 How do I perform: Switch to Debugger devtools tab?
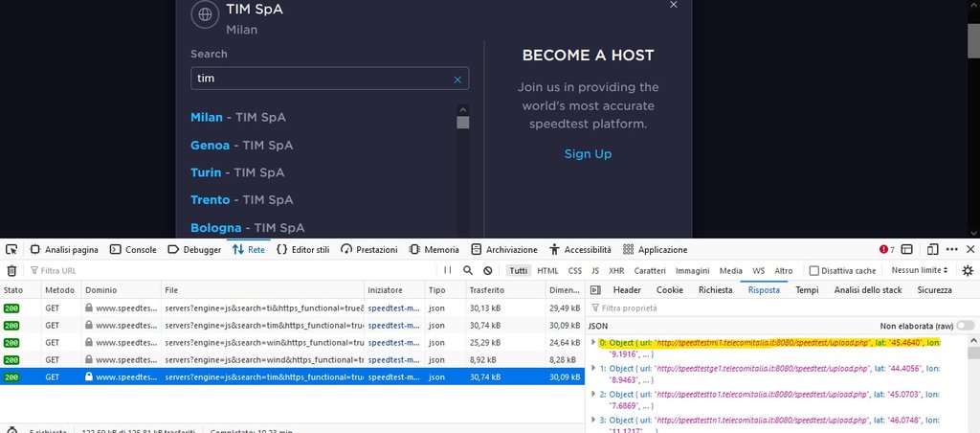194,250
